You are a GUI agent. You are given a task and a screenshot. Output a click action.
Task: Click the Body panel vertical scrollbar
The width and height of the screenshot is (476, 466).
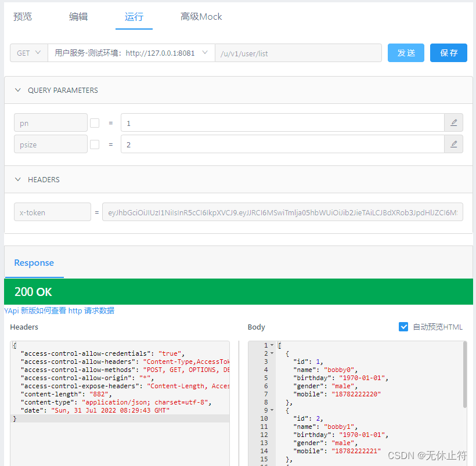464,375
